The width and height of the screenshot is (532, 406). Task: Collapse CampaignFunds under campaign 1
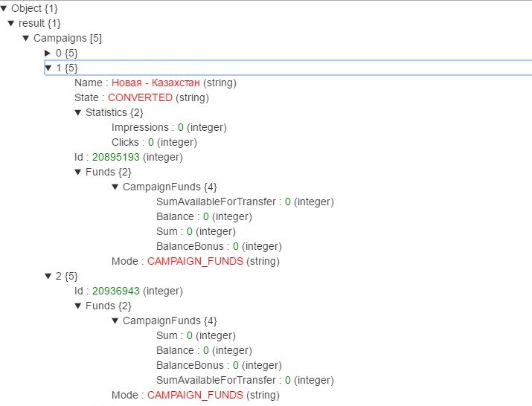point(115,187)
